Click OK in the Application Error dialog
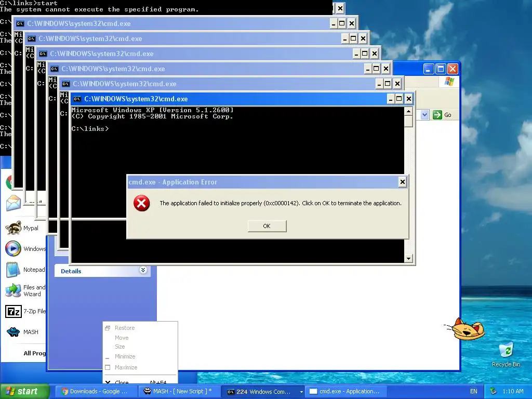 coord(267,226)
